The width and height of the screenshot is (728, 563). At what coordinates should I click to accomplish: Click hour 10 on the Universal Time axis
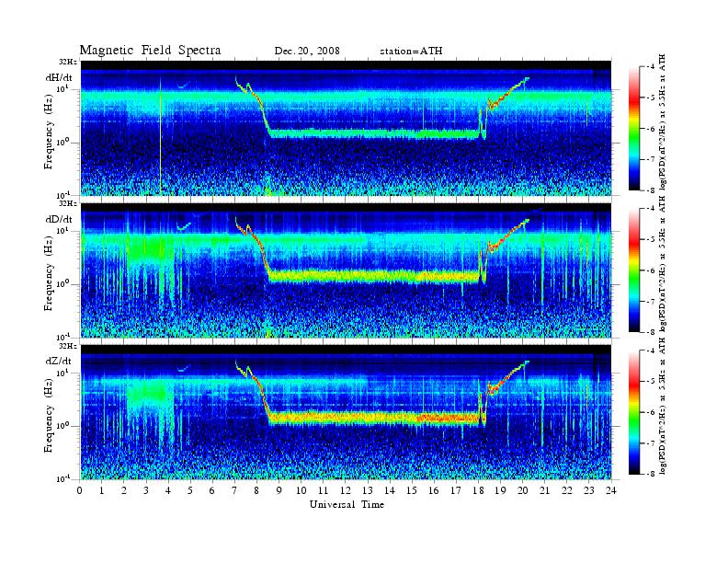click(301, 490)
